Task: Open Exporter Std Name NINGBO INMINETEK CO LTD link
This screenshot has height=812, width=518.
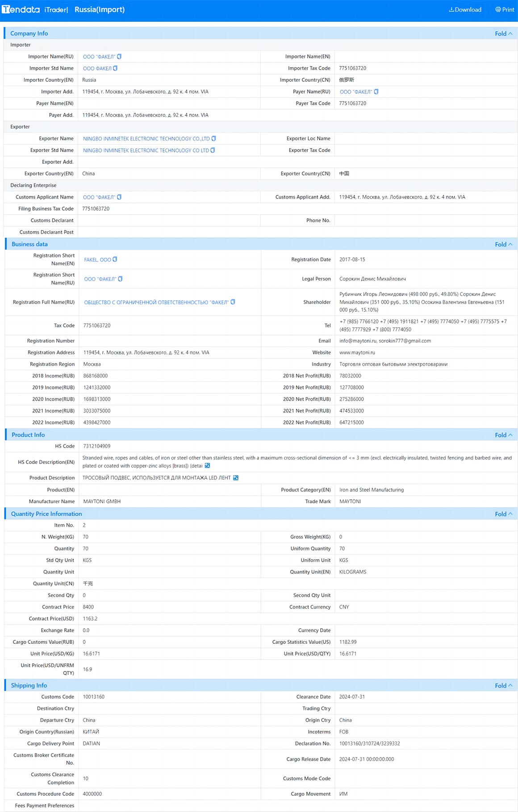Action: point(146,150)
